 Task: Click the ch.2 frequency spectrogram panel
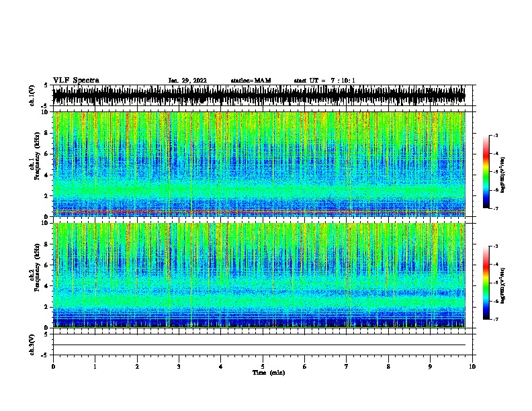tap(259, 275)
